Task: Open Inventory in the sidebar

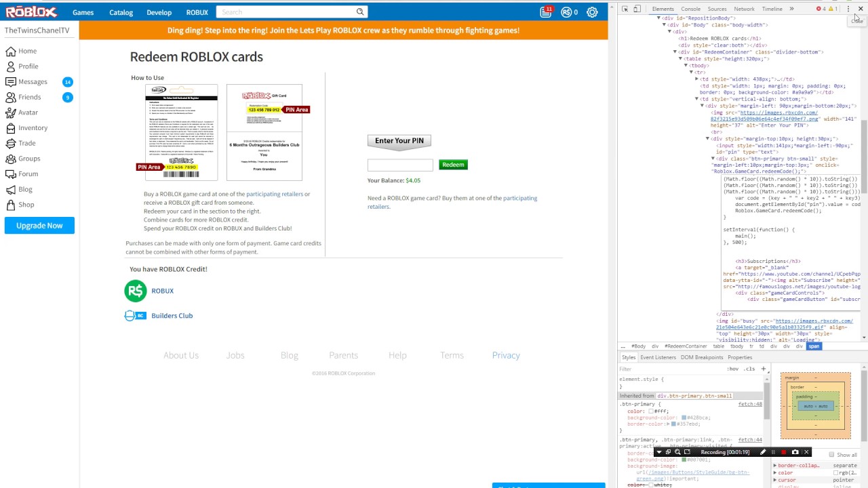Action: tap(26, 128)
